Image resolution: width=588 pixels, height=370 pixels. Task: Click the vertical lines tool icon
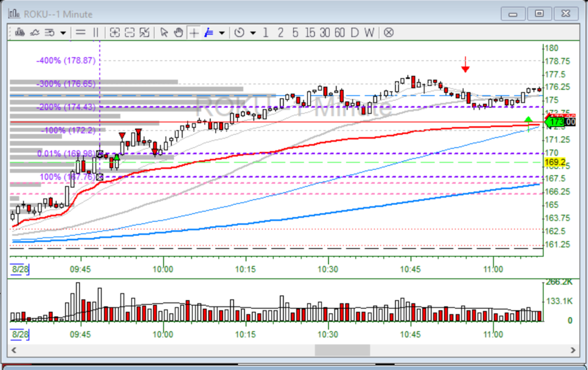(96, 33)
